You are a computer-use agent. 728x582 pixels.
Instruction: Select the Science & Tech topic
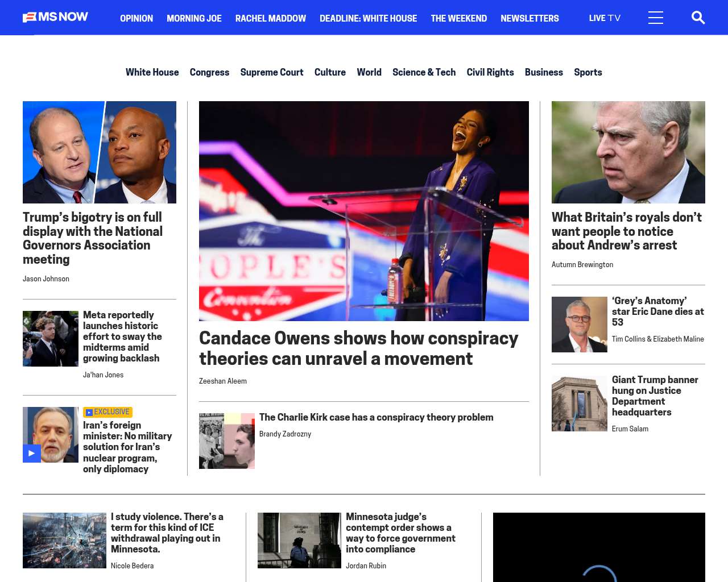(x=424, y=72)
